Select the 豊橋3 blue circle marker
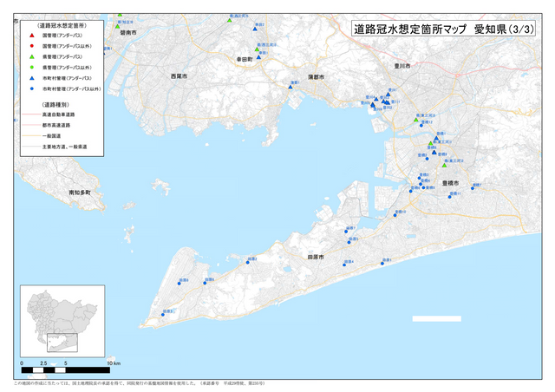 420,178
